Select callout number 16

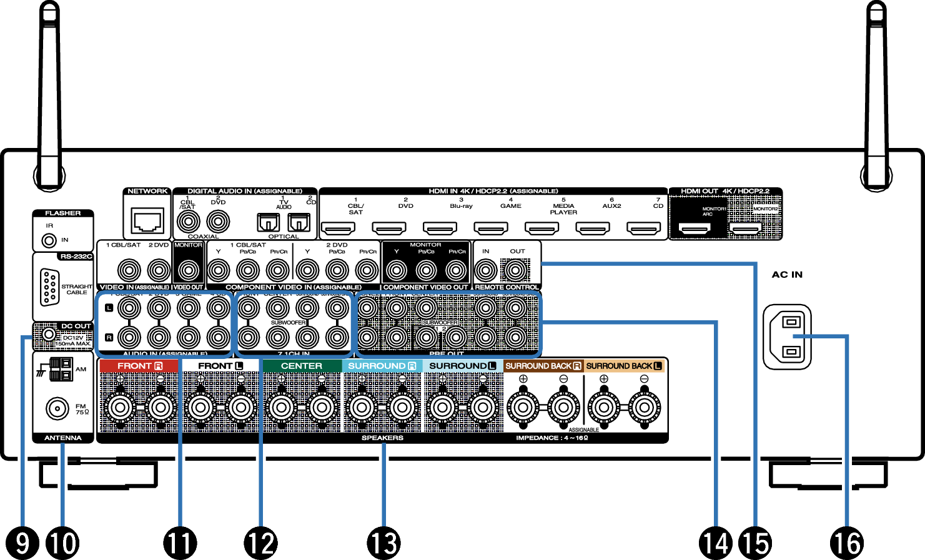point(847,543)
